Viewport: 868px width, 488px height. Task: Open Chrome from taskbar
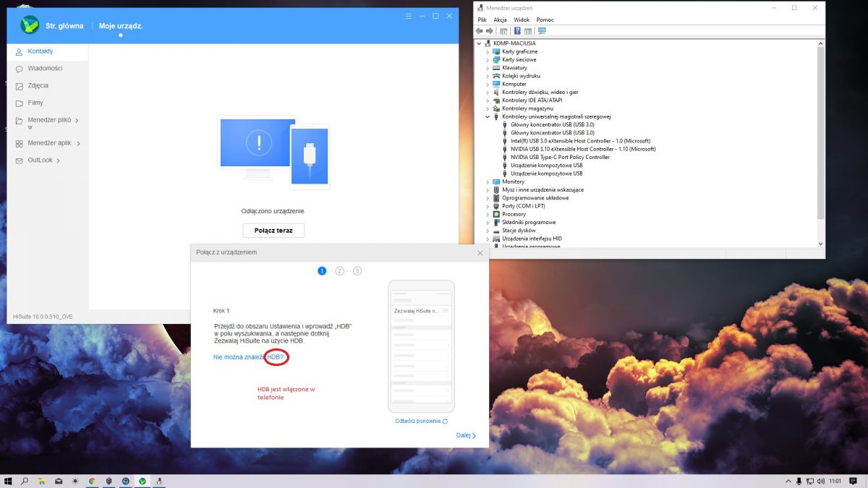coord(92,480)
